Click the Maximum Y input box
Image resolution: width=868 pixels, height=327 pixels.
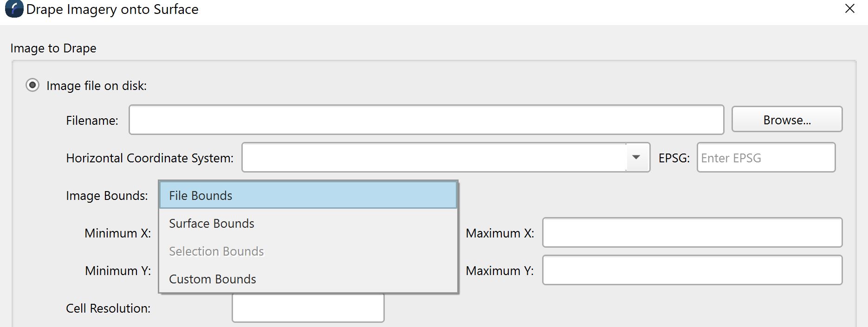692,270
